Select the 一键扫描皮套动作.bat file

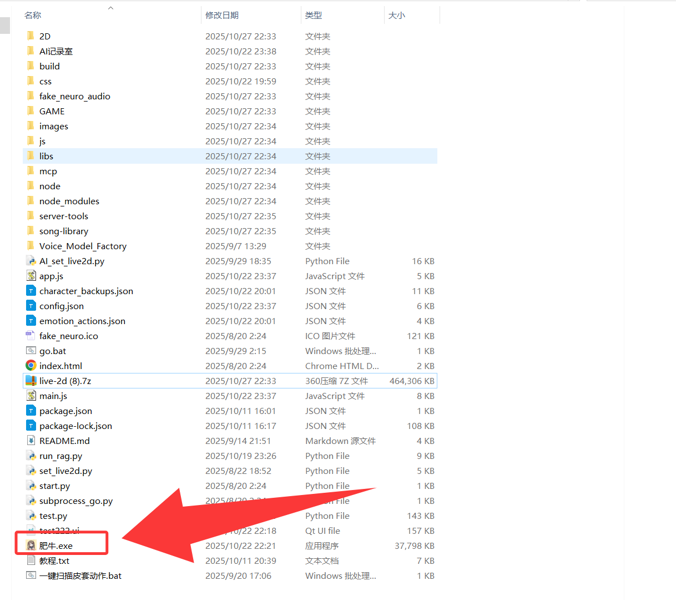(80, 575)
